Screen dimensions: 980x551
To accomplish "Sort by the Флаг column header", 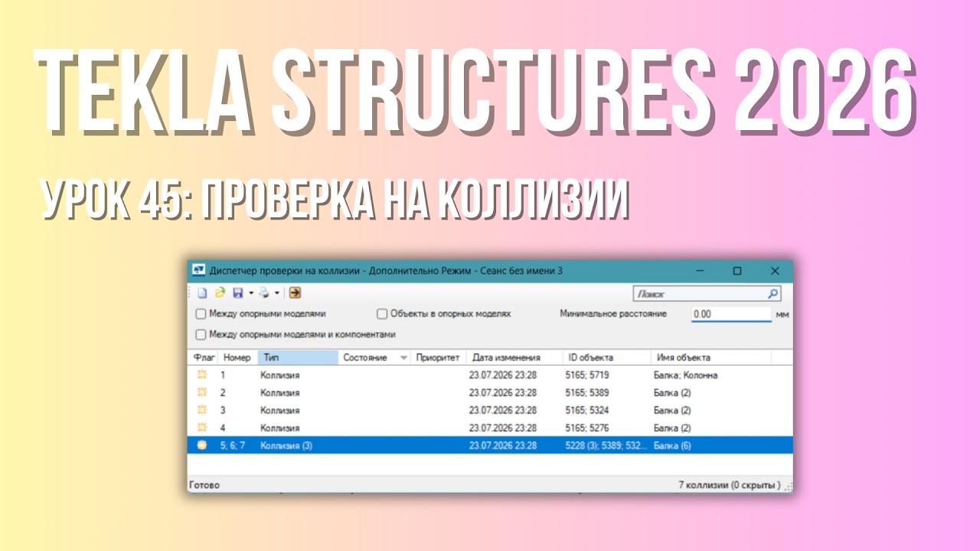I will click(204, 357).
